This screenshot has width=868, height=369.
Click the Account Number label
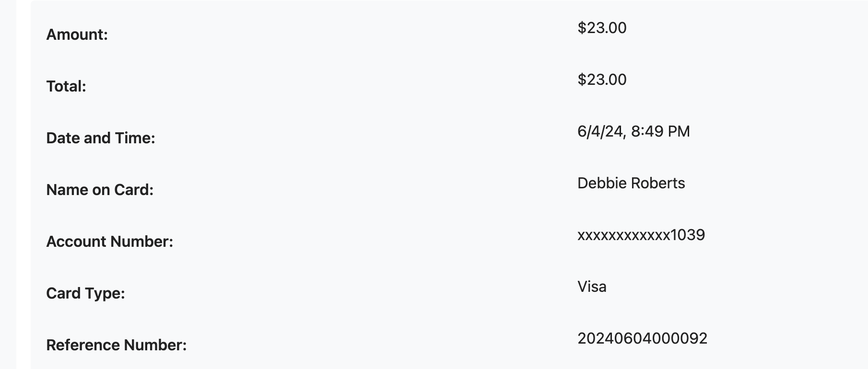click(109, 242)
